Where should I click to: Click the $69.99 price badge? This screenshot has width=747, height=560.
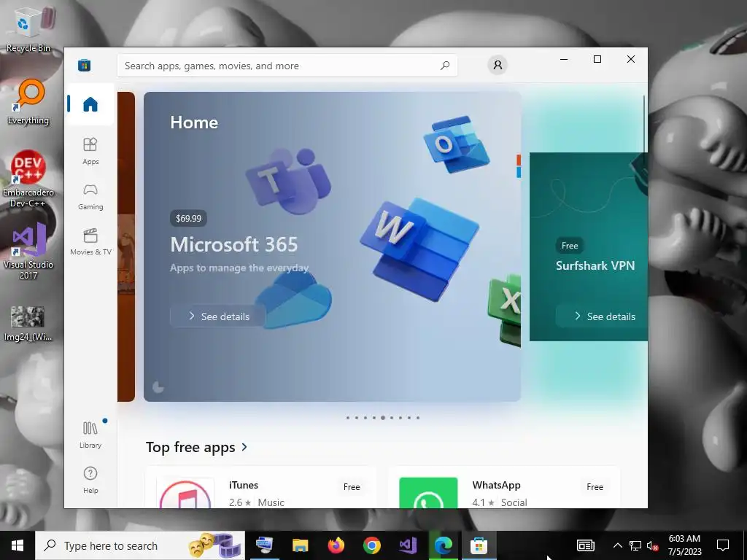[189, 218]
